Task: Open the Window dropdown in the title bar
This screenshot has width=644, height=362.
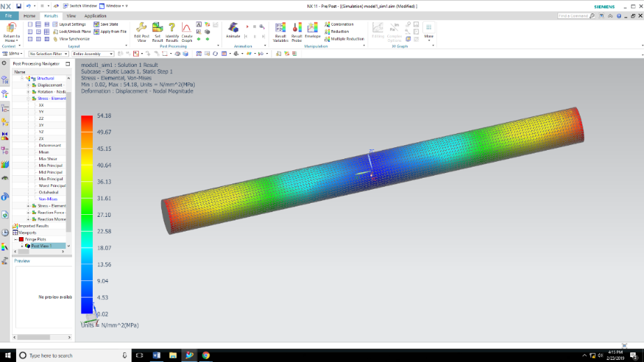Action: (x=113, y=6)
